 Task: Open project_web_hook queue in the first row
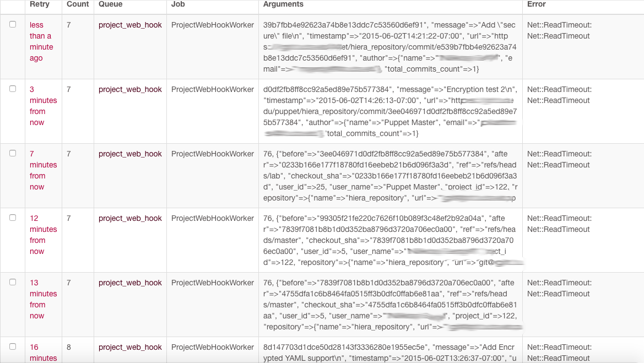tap(130, 25)
